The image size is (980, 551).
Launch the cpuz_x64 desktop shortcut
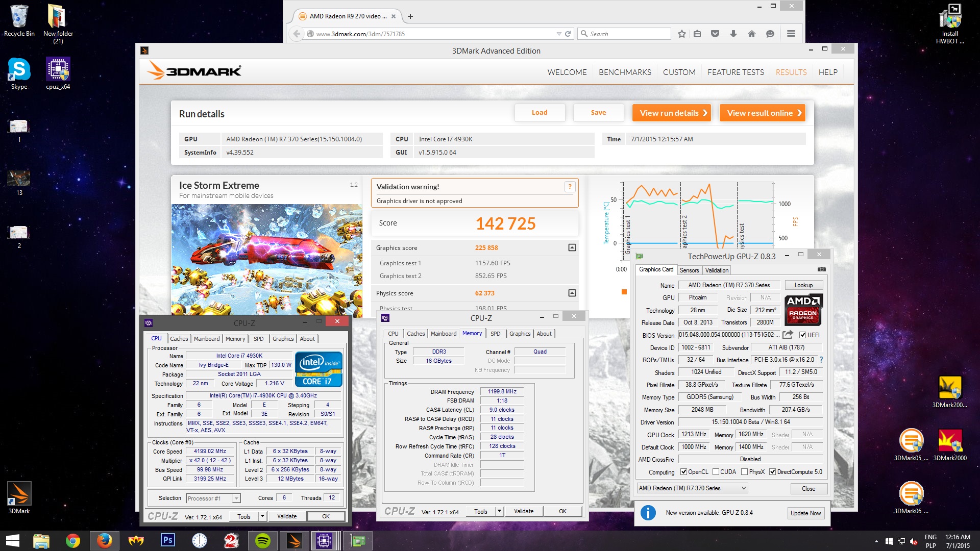point(58,74)
